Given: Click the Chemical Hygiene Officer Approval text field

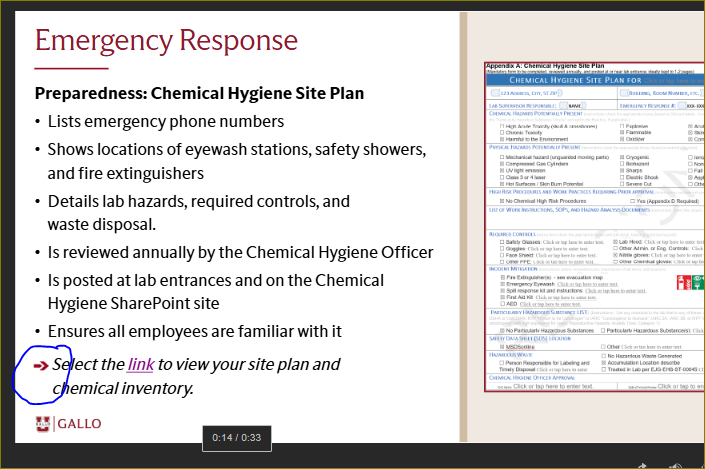Looking at the screenshot, I should coord(554,386).
